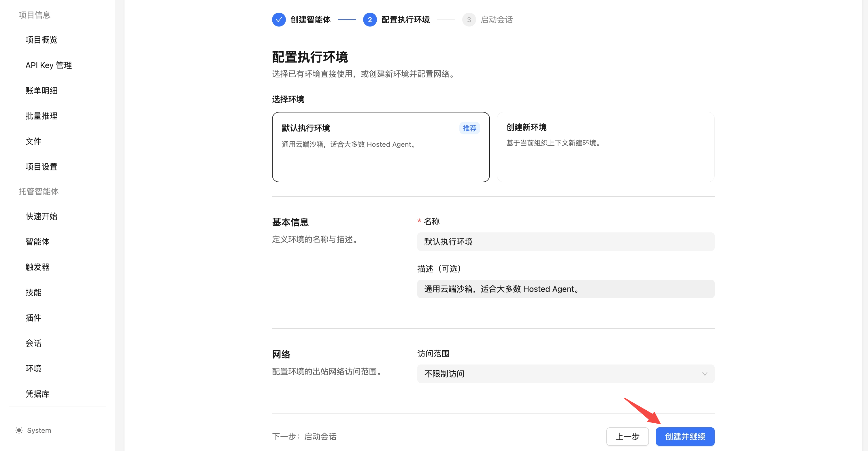This screenshot has width=868, height=451.
Task: Click the 名称 input field
Action: pyautogui.click(x=565, y=241)
